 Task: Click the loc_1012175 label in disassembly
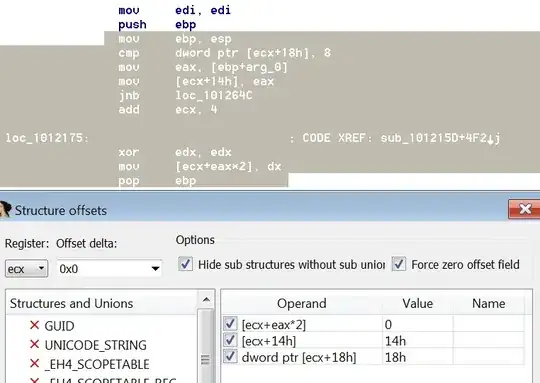[47, 138]
